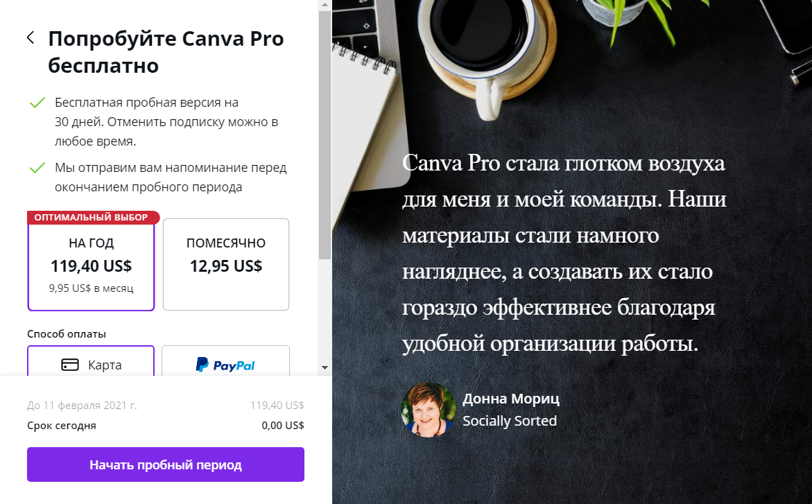Click the scrollbar down arrow
The image size is (812, 504).
(325, 367)
